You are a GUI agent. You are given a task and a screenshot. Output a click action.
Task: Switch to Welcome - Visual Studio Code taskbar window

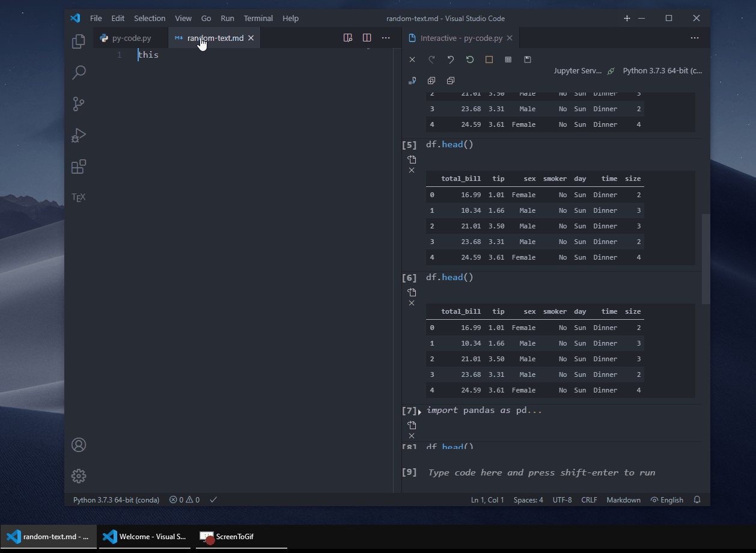point(145,537)
